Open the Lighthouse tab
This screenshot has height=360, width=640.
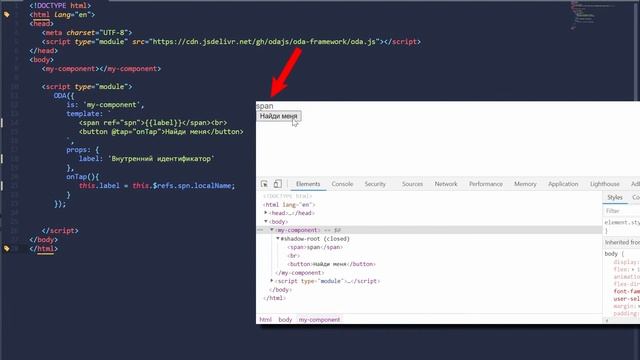point(604,184)
